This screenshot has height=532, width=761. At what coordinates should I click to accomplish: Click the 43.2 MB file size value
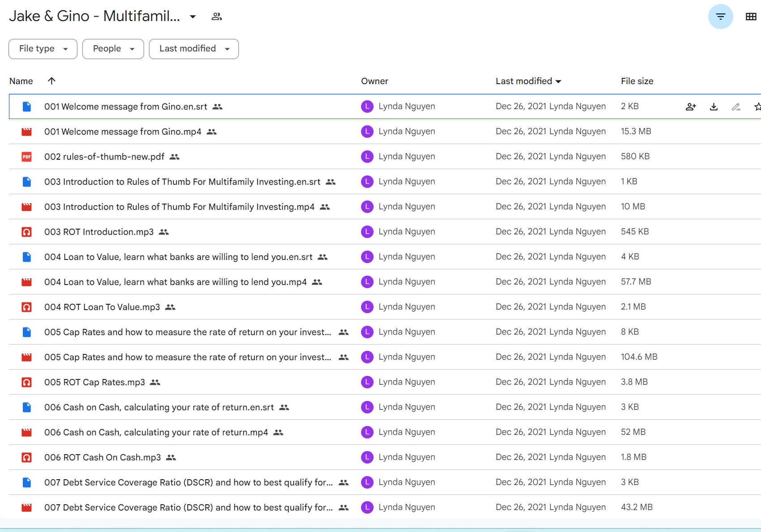tap(637, 507)
